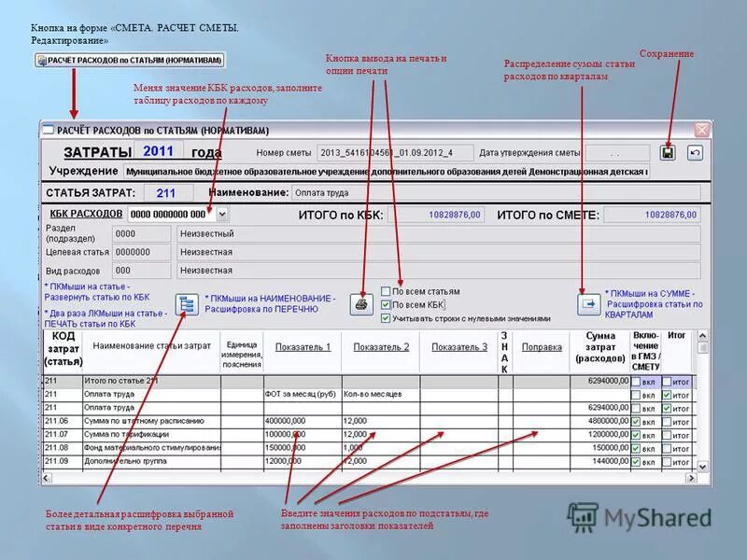Select row Сумма по штатному расписанию
The image size is (747, 560).
151,421
